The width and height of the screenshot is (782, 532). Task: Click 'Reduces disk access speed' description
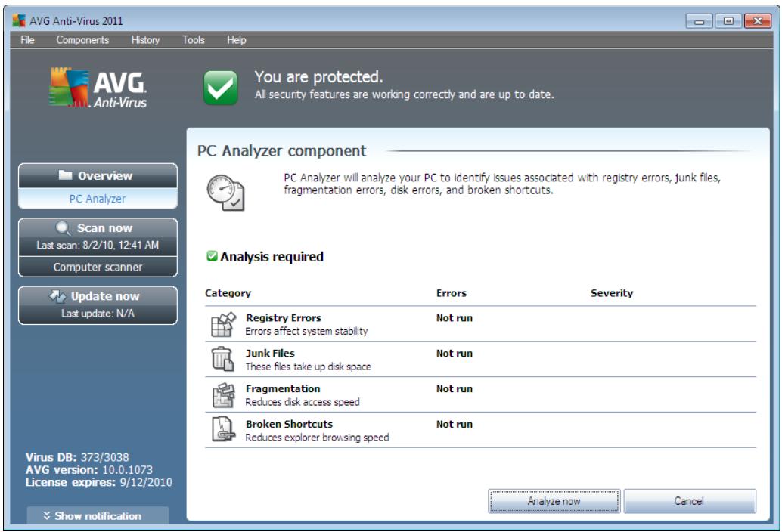[303, 402]
